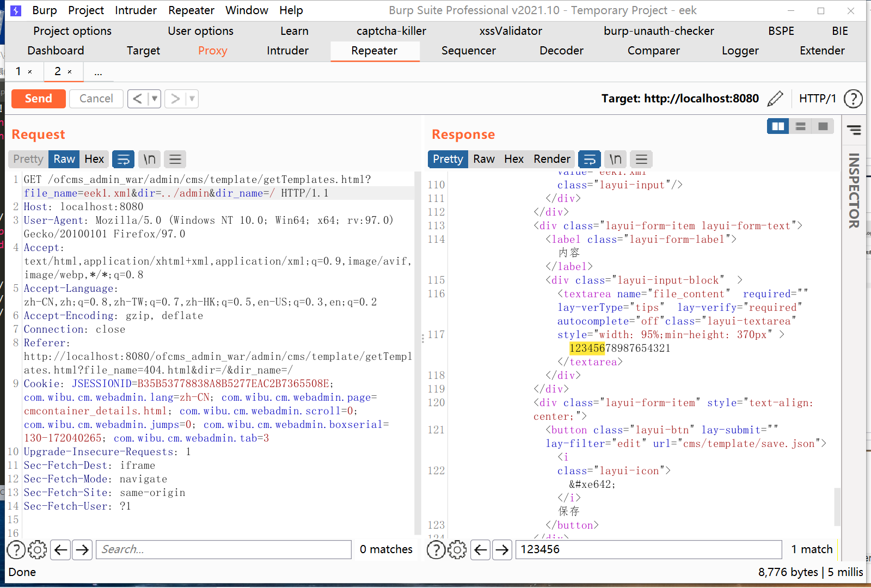
Task: Jump to previous Response search match
Action: pos(481,550)
